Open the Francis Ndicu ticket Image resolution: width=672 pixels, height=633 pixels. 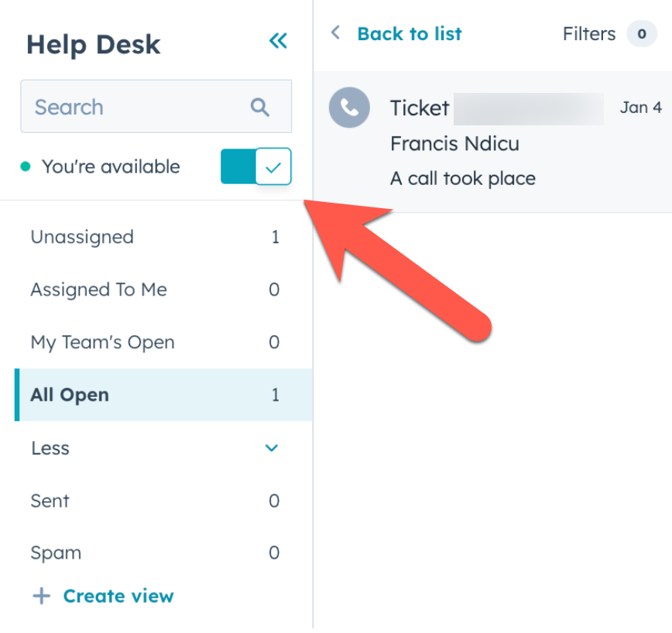[x=495, y=143]
